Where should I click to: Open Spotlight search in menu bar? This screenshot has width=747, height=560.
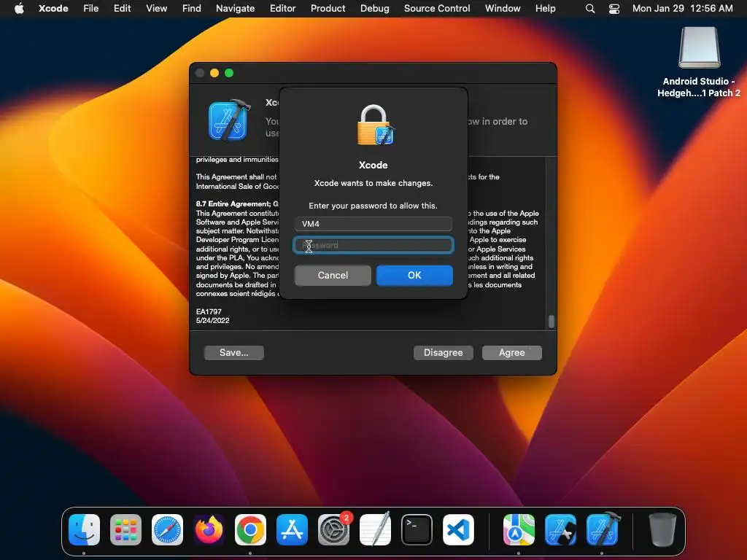[589, 9]
